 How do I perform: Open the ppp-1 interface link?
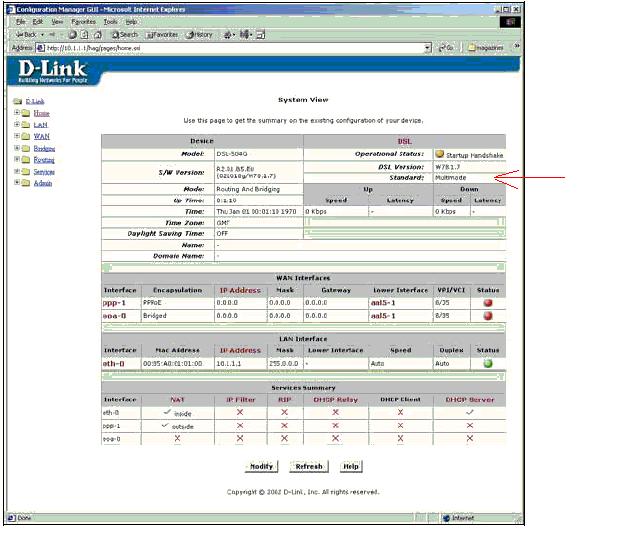(x=114, y=303)
